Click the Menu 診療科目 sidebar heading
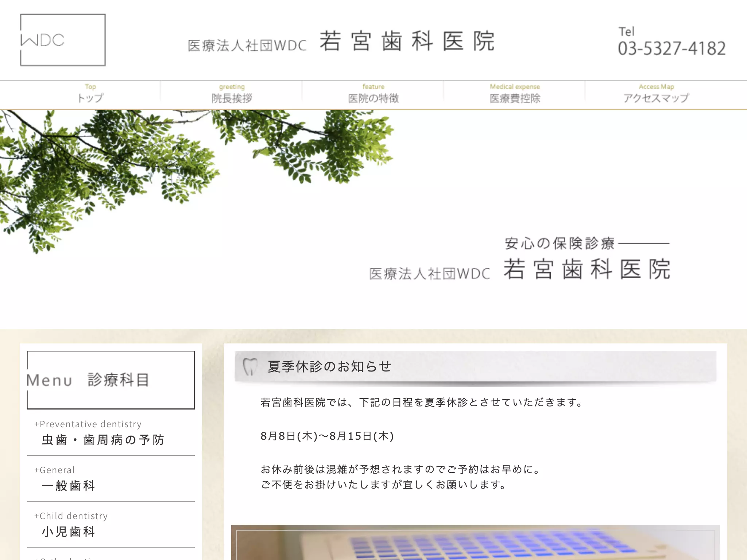This screenshot has height=560, width=747. pyautogui.click(x=111, y=380)
